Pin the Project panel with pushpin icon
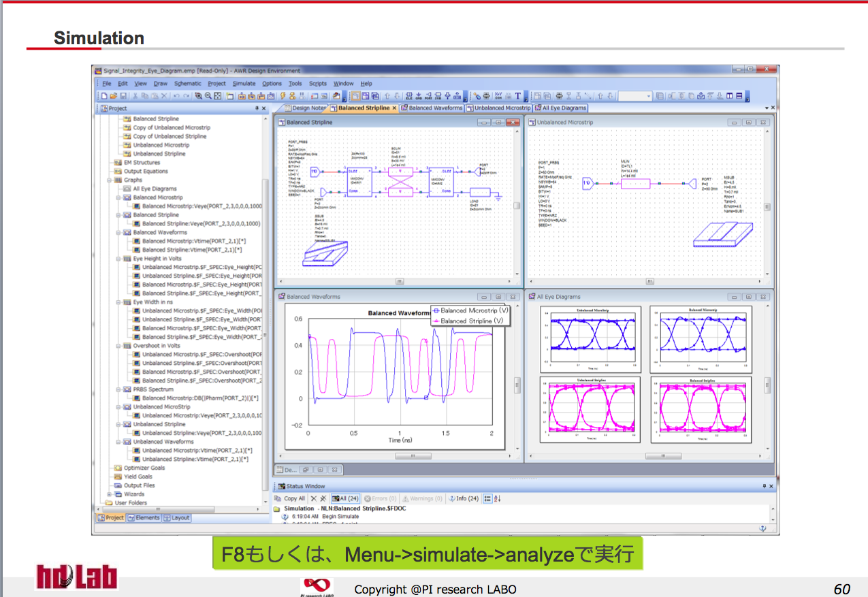 (x=257, y=108)
